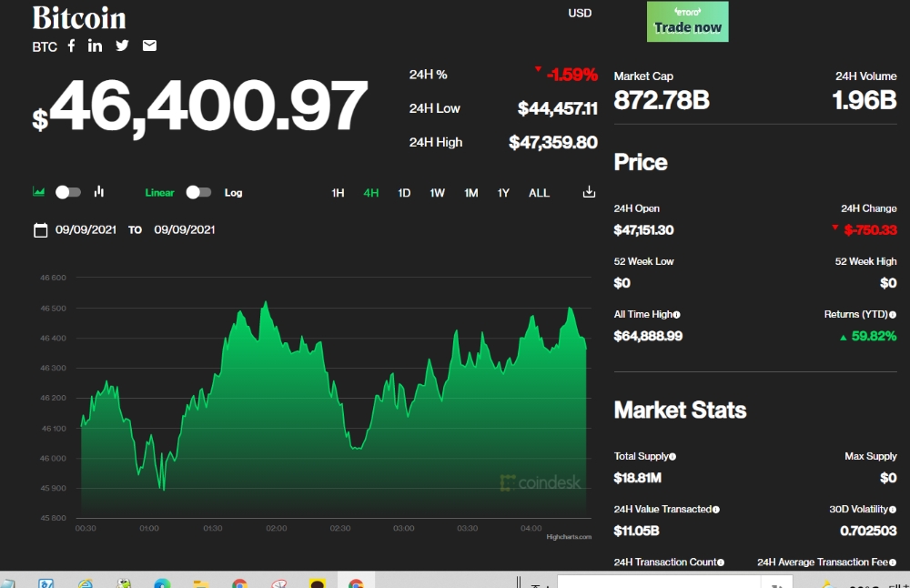Click the 52 Week Low label
The height and width of the screenshot is (588, 910).
pos(644,262)
